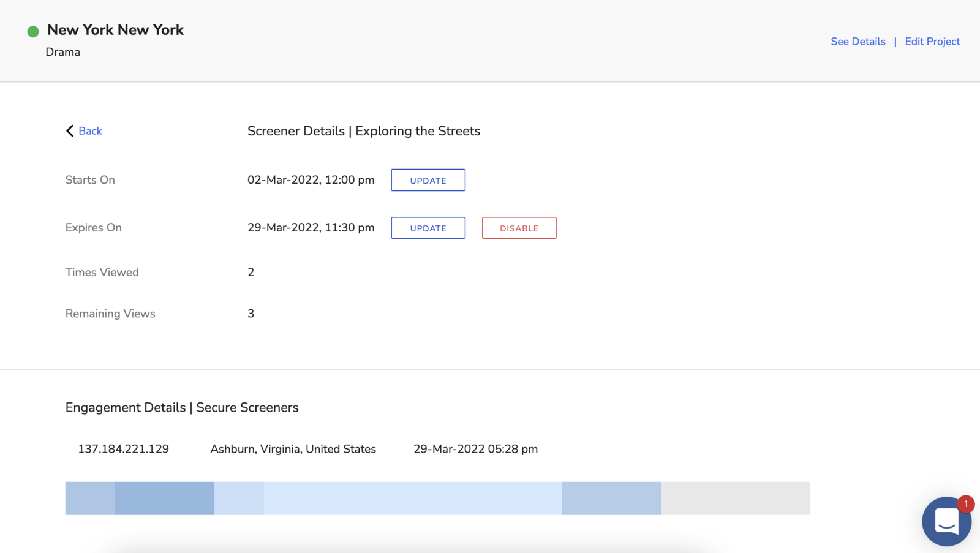Go back using the Back link
The image size is (980, 553).
90,131
